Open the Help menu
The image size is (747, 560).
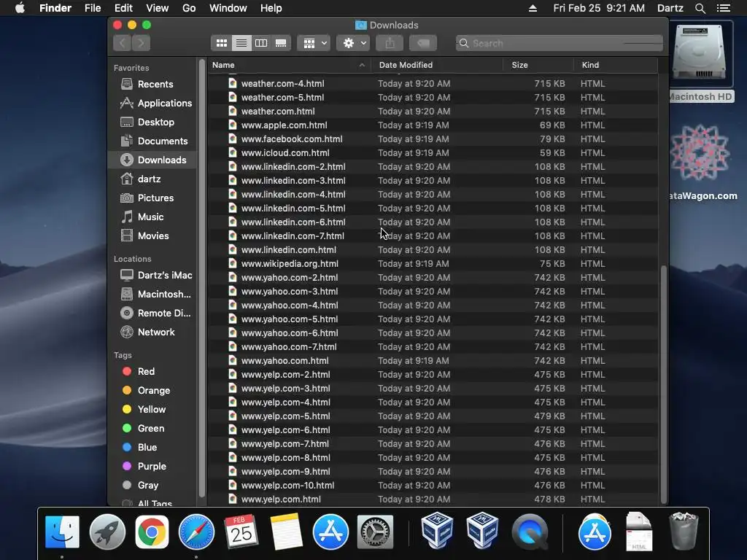pos(271,8)
